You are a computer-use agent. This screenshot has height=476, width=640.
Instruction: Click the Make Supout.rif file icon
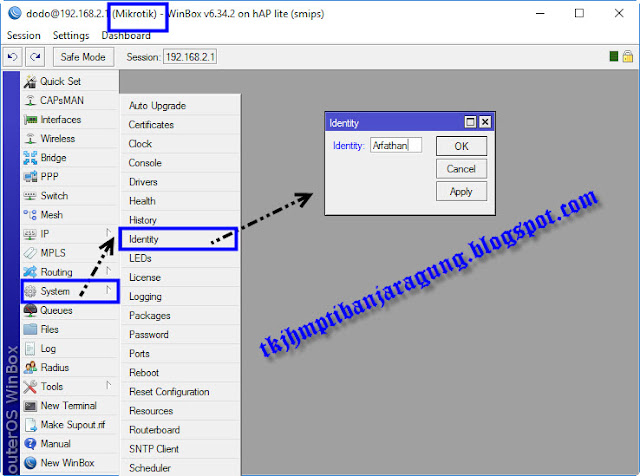coord(30,425)
